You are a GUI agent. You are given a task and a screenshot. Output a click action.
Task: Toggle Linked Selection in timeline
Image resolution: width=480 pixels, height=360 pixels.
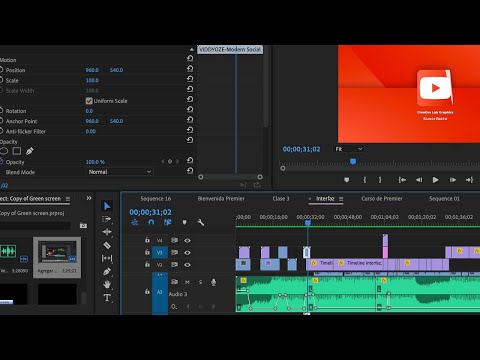pos(168,222)
